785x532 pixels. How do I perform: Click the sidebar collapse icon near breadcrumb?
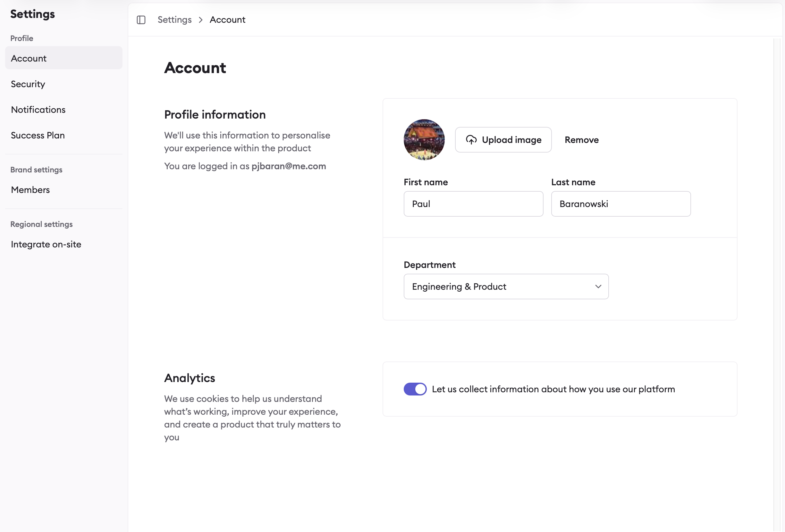point(141,20)
